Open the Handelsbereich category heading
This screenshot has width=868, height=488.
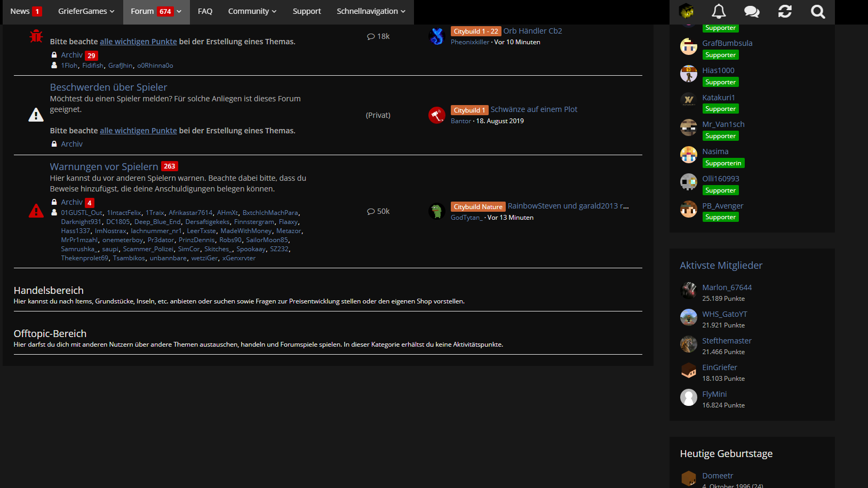[49, 290]
